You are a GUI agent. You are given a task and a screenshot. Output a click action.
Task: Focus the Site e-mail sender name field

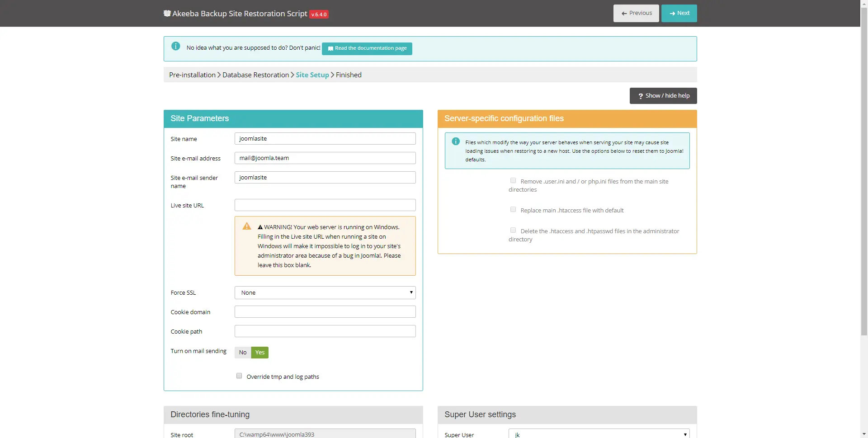[325, 178]
